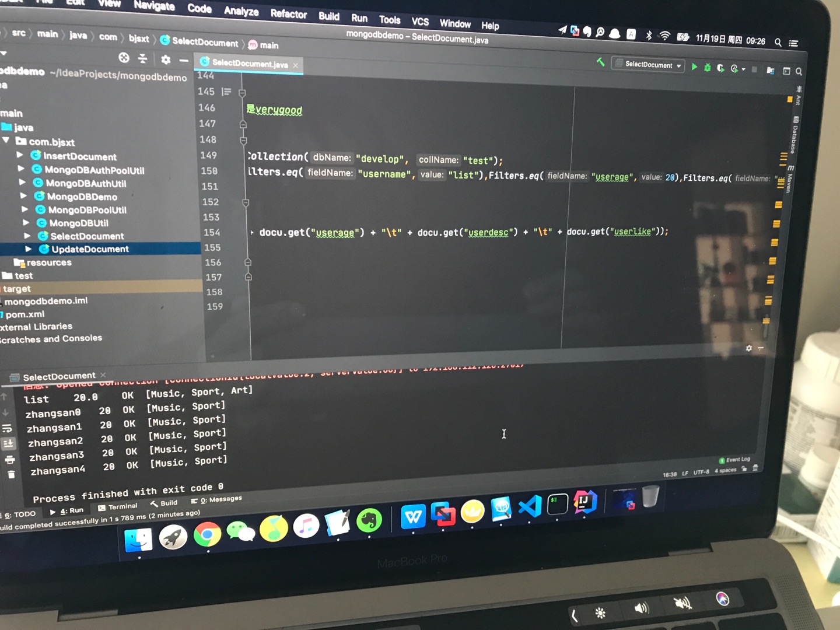
Task: Open Evernote from the Dock
Action: 369,520
